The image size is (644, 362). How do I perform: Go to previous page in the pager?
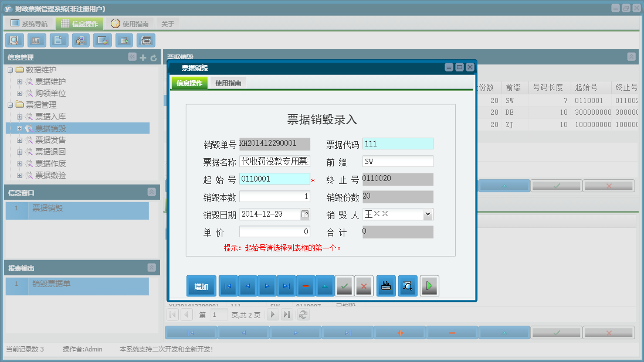[x=187, y=315]
